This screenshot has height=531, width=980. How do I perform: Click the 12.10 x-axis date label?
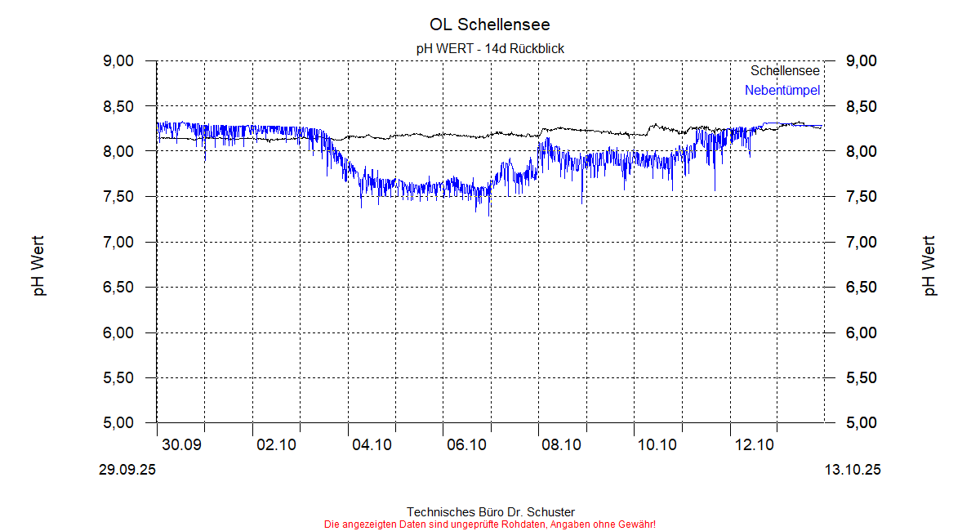753,444
